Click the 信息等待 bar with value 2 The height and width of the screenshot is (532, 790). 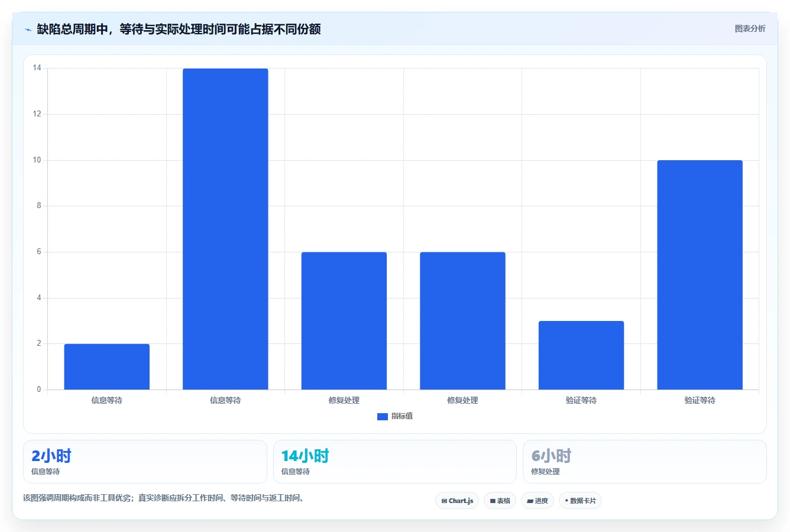tap(106, 366)
